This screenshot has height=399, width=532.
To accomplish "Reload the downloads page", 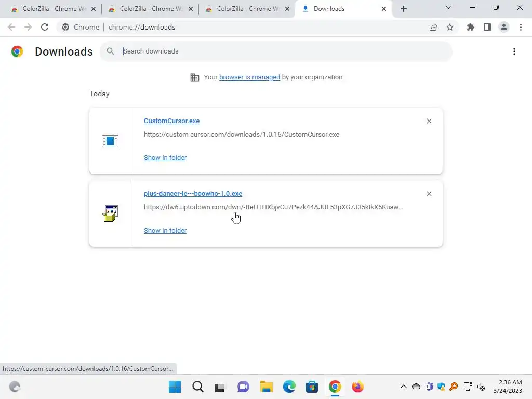I will pyautogui.click(x=45, y=27).
